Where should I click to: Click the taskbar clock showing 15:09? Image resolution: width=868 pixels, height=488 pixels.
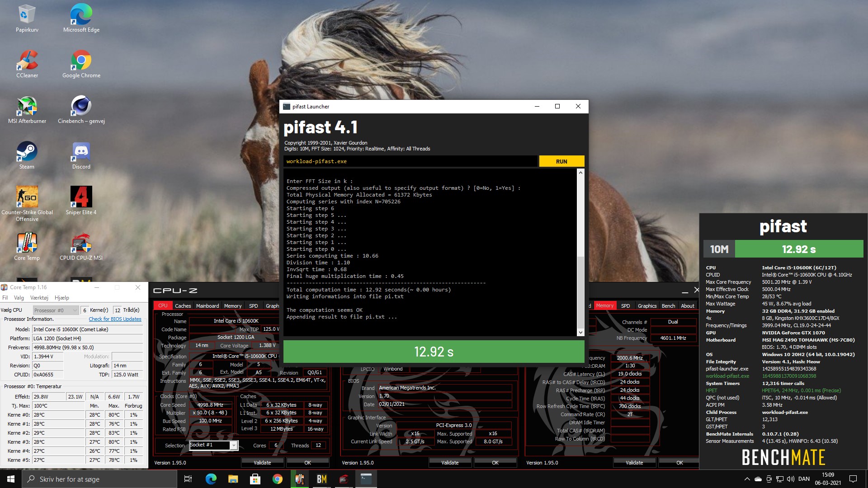tap(828, 479)
